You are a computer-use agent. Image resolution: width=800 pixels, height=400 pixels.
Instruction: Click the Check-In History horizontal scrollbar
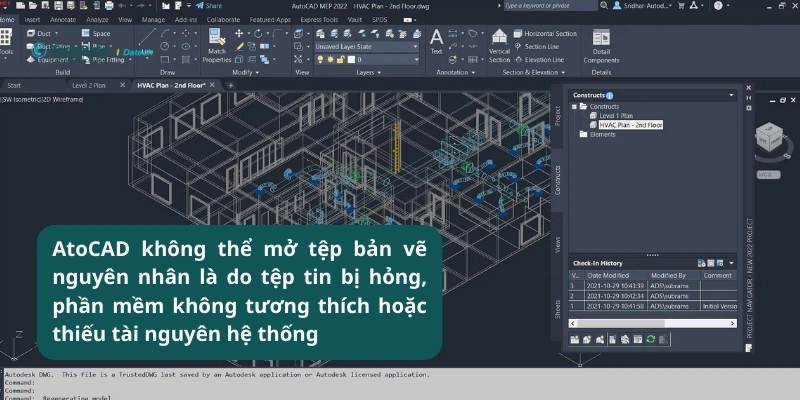point(653,323)
